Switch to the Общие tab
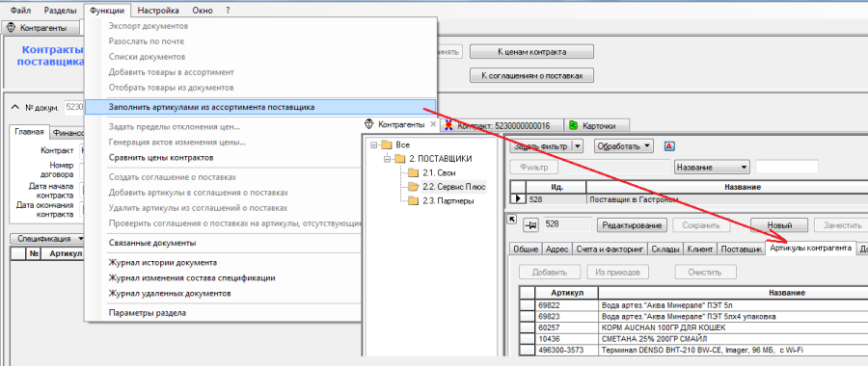Image resolution: width=868 pixels, height=366 pixels. [x=526, y=249]
